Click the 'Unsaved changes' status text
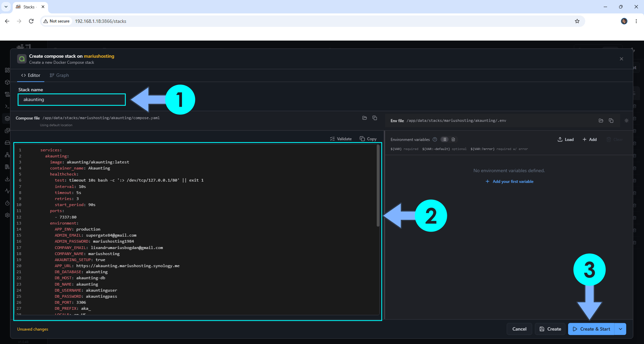 tap(33, 329)
